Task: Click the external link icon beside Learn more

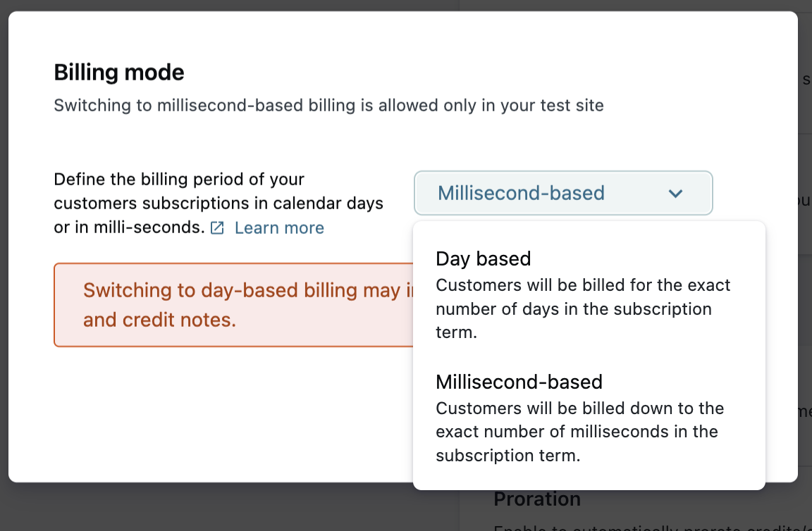Action: point(217,228)
